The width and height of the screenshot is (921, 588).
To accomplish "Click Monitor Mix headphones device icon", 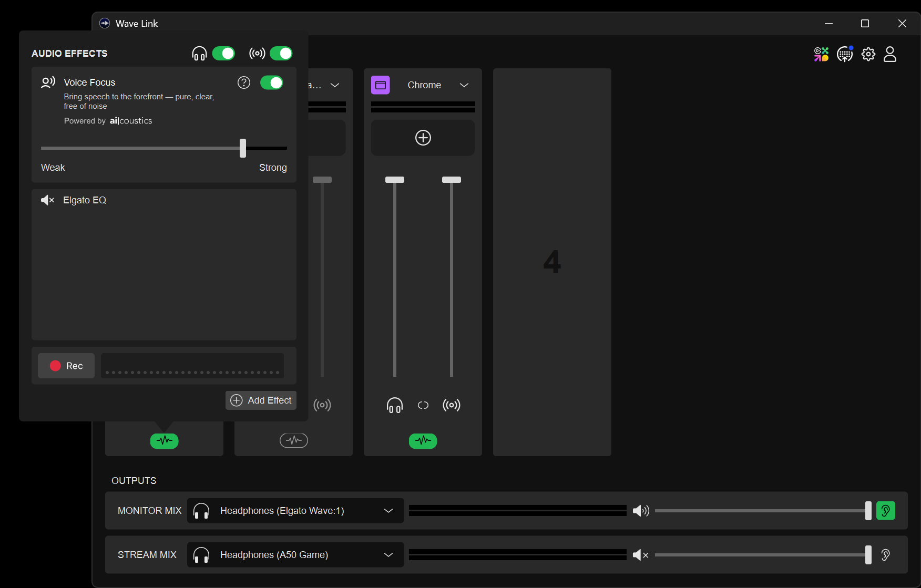I will point(201,511).
